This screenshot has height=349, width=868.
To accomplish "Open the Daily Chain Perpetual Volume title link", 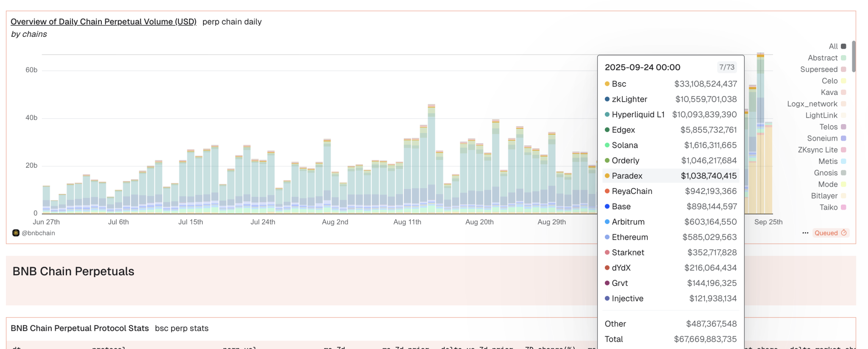I will click(103, 22).
